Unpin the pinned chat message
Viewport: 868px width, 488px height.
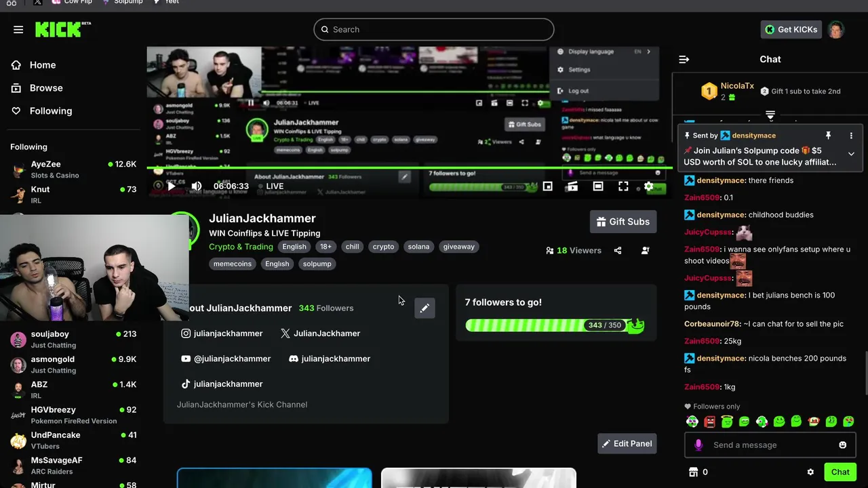[828, 136]
